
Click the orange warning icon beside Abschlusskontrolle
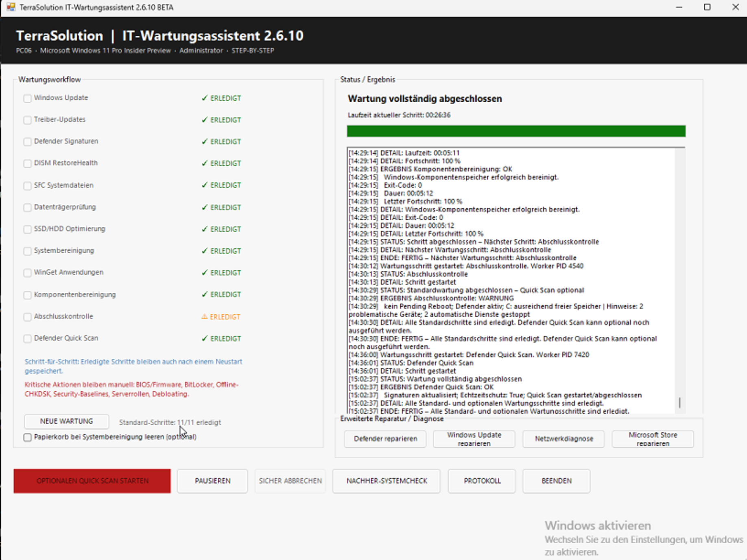pos(205,316)
